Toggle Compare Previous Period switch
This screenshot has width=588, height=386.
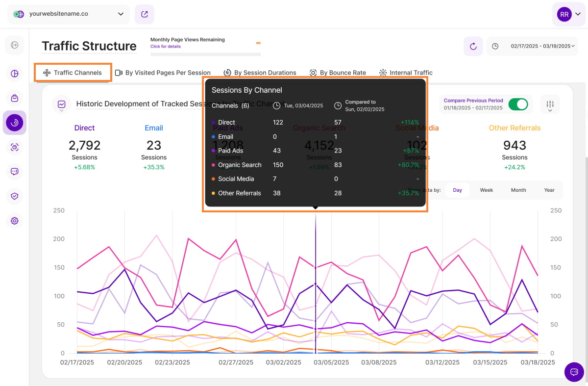(x=518, y=104)
